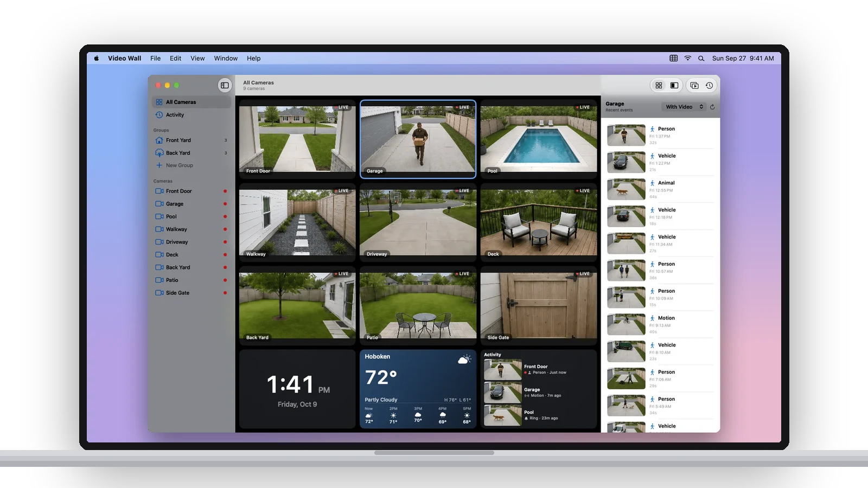Screen dimensions: 868x488
Task: Open the Window menu
Action: coord(226,58)
